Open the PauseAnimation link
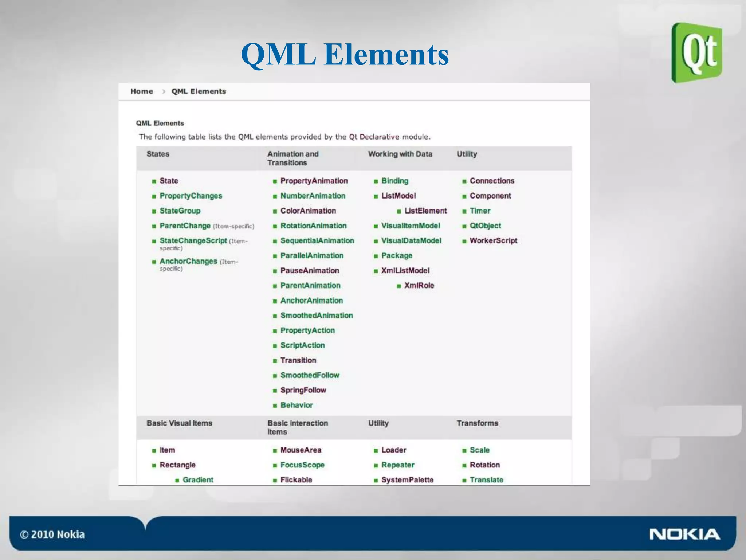746x560 pixels. coord(310,270)
